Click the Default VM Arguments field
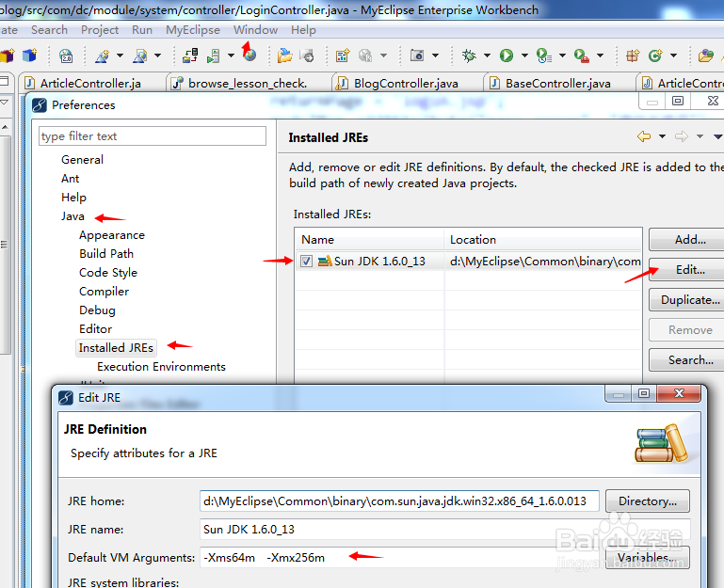 399,558
